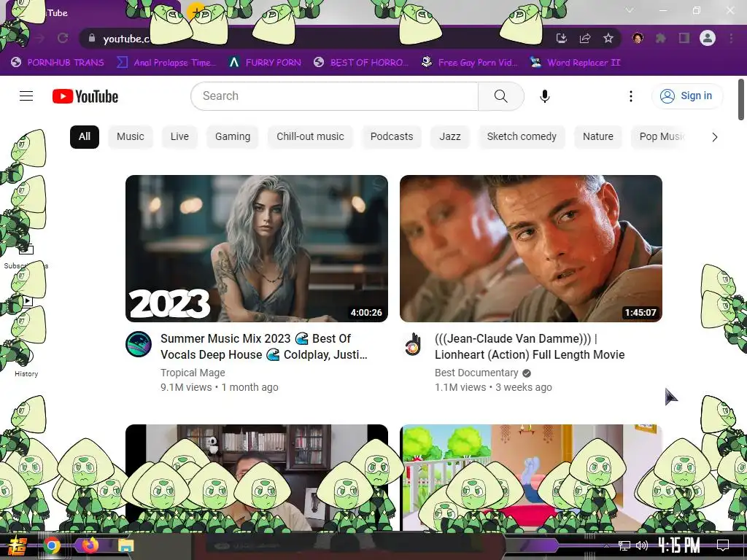
Task: Visit the Best Documentary channel name
Action: tap(476, 373)
